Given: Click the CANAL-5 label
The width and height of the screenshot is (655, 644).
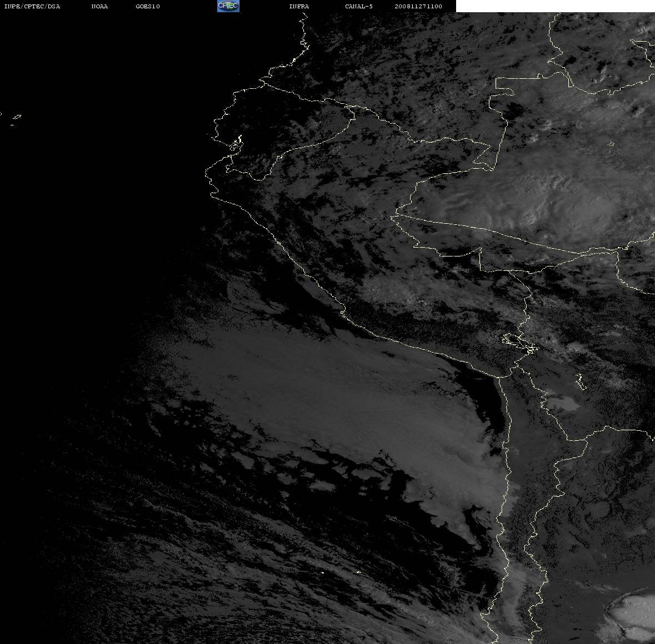Looking at the screenshot, I should tap(359, 6).
